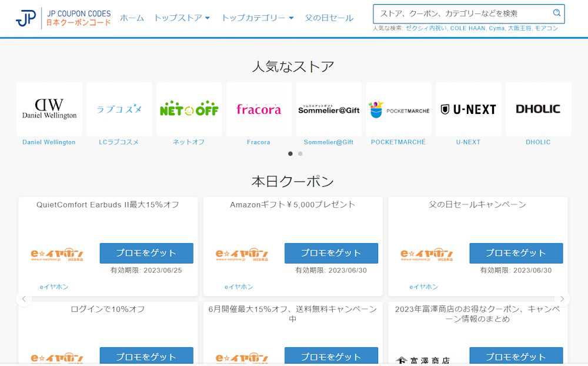This screenshot has width=588, height=366.
Task: Go to previous coupon slide arrow
Action: [x=24, y=299]
